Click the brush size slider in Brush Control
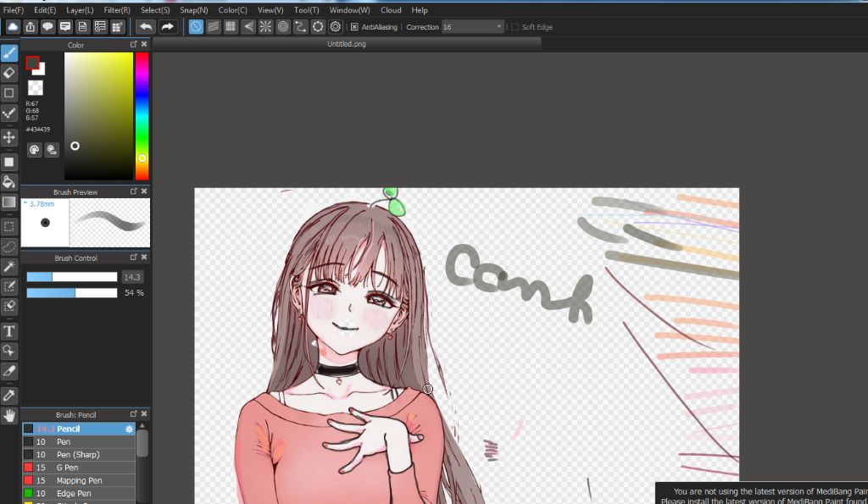Screen dimensions: 868x504 pyautogui.click(x=72, y=277)
